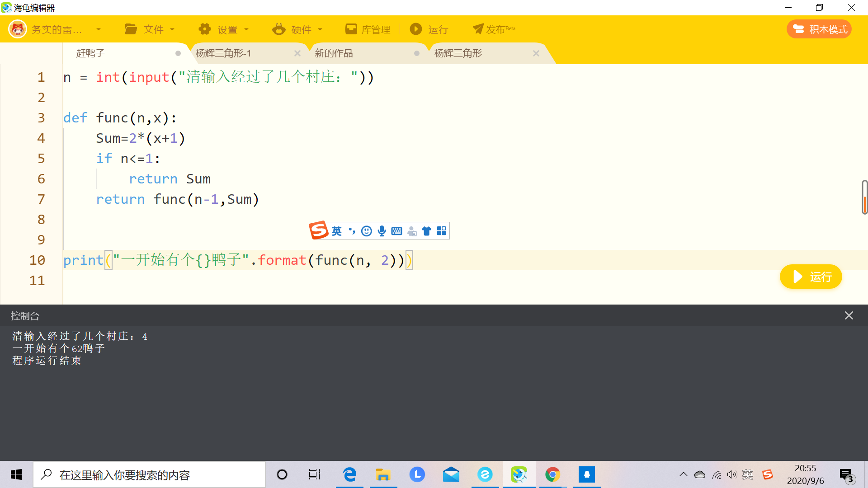The height and width of the screenshot is (488, 868).
Task: Close the 杨辉三角形-1 tab
Action: [x=297, y=53]
